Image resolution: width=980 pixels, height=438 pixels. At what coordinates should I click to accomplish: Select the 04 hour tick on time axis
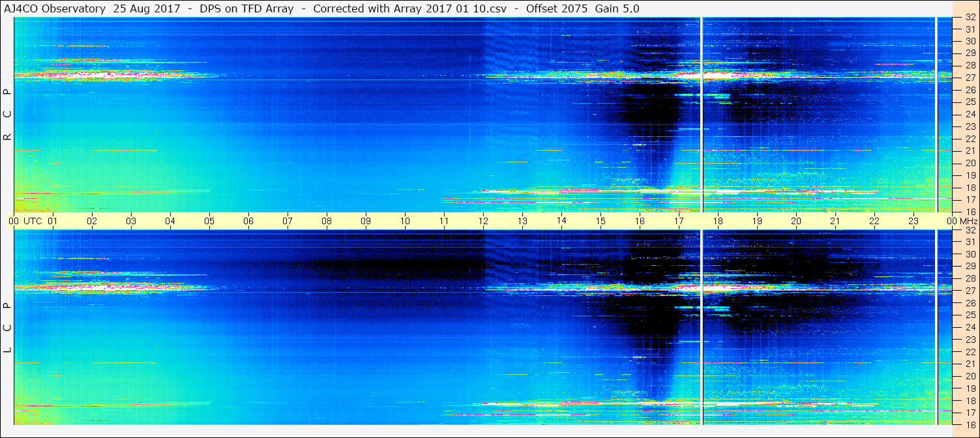(x=170, y=221)
